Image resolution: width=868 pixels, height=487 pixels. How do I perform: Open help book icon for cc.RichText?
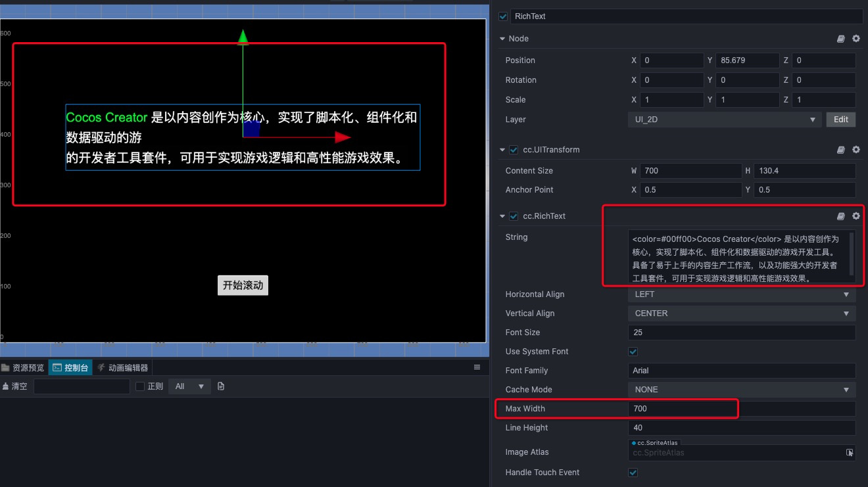point(840,216)
